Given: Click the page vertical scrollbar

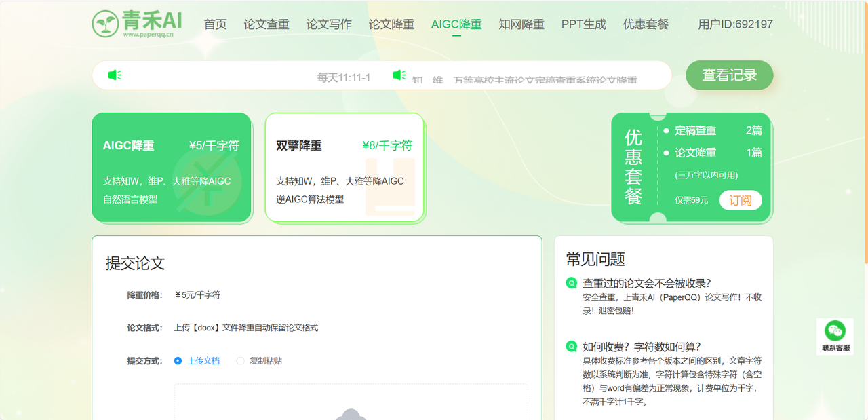Looking at the screenshot, I should coord(865,132).
